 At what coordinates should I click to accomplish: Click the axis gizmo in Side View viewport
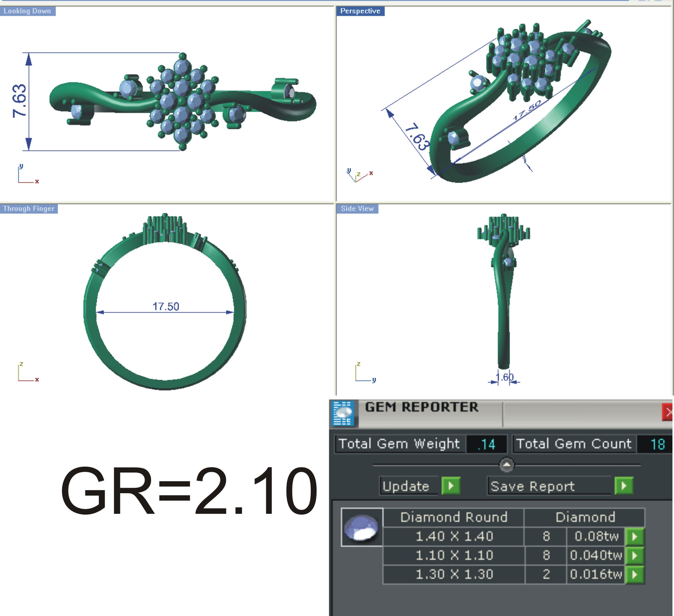coord(363,372)
